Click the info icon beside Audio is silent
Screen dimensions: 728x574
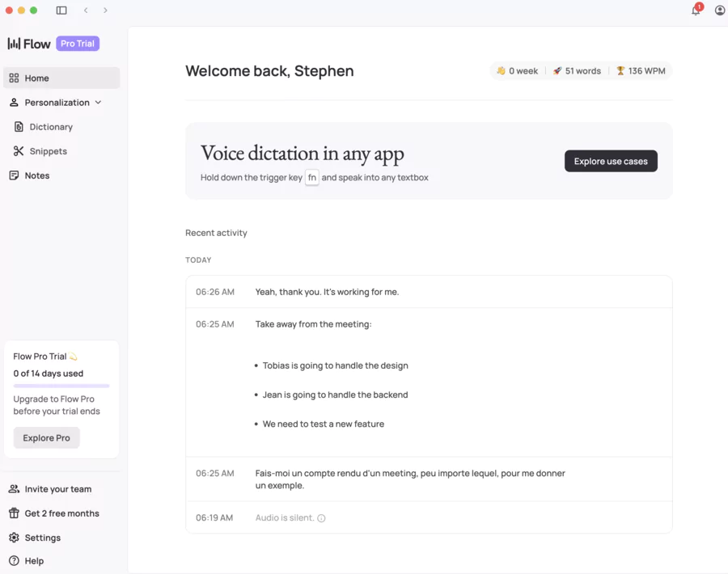pos(321,517)
